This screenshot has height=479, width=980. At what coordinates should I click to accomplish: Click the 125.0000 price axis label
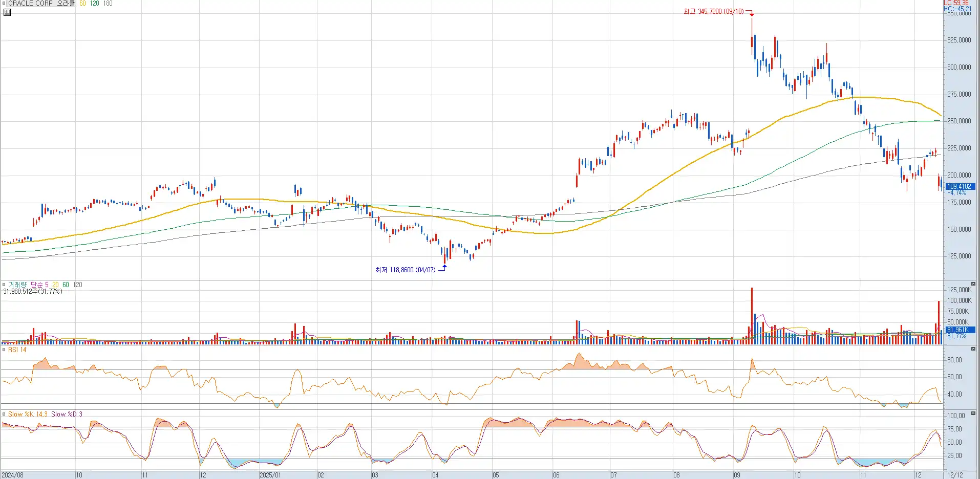[959, 256]
